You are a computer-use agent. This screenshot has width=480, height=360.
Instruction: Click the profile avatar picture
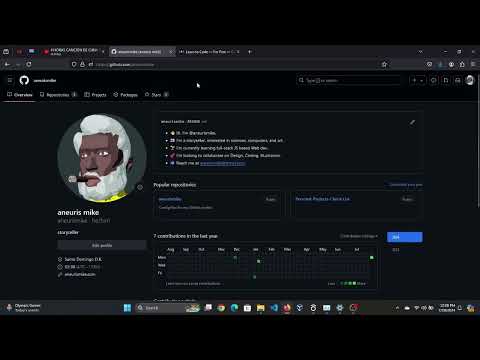click(102, 158)
